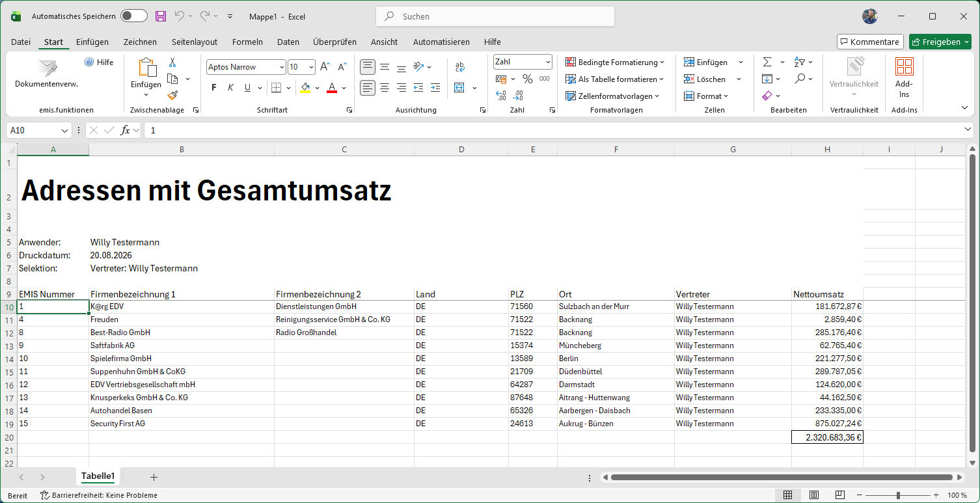
Task: Apply italic formatting (K)
Action: pyautogui.click(x=230, y=88)
